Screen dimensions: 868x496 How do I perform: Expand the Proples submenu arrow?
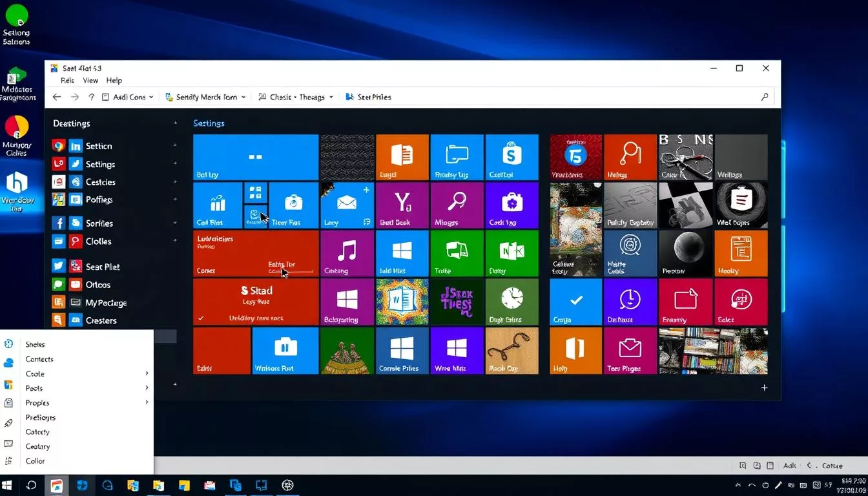(147, 402)
